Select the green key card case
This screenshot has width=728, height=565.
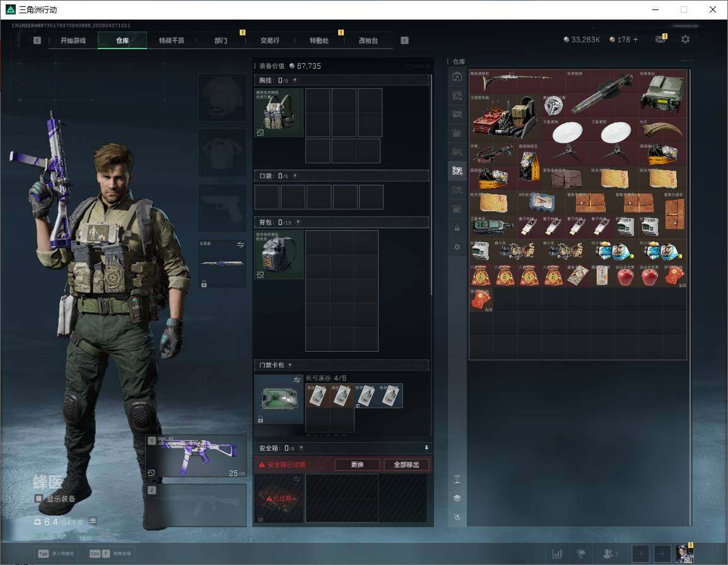click(279, 399)
